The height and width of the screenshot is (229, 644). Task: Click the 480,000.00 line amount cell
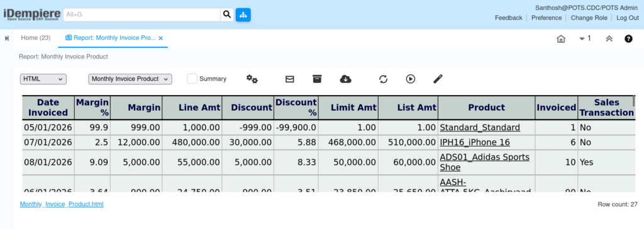click(192, 142)
